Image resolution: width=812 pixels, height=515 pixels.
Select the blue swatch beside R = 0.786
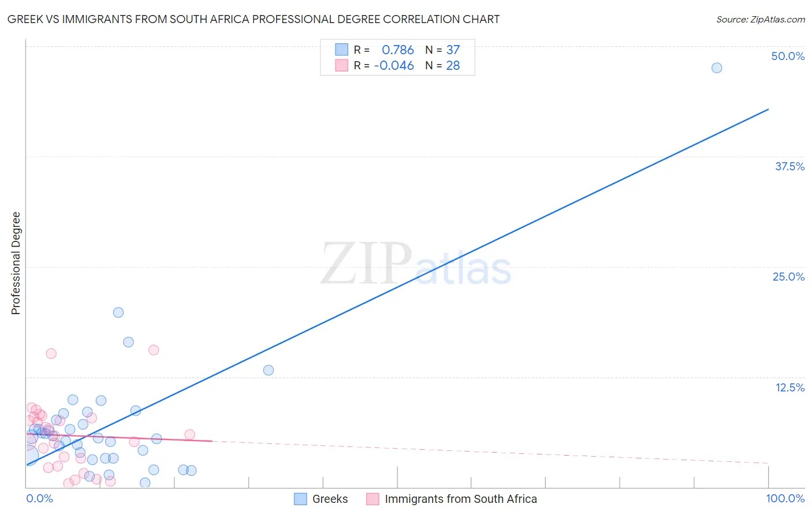(342, 50)
